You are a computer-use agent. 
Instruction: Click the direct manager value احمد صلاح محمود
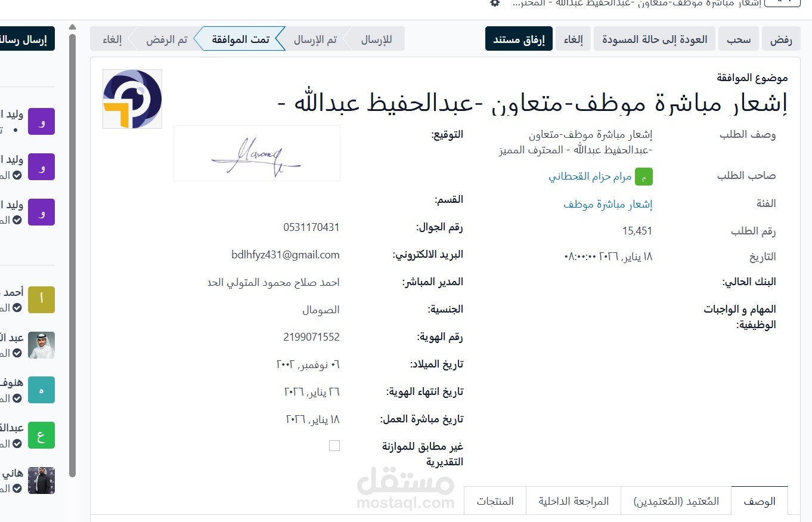(274, 282)
